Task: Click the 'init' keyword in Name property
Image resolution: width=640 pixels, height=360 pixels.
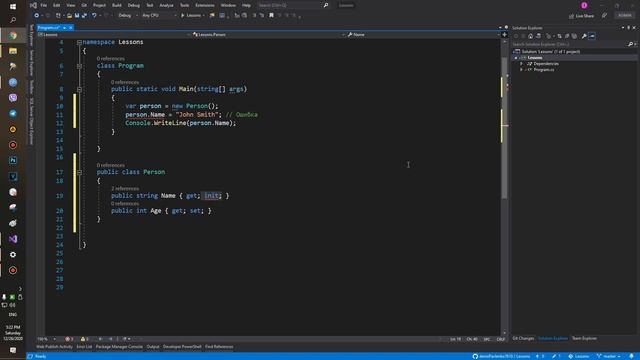Action: [x=211, y=196]
